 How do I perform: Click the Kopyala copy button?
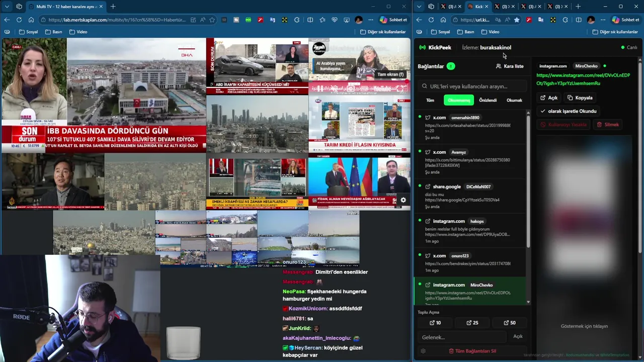pyautogui.click(x=580, y=98)
